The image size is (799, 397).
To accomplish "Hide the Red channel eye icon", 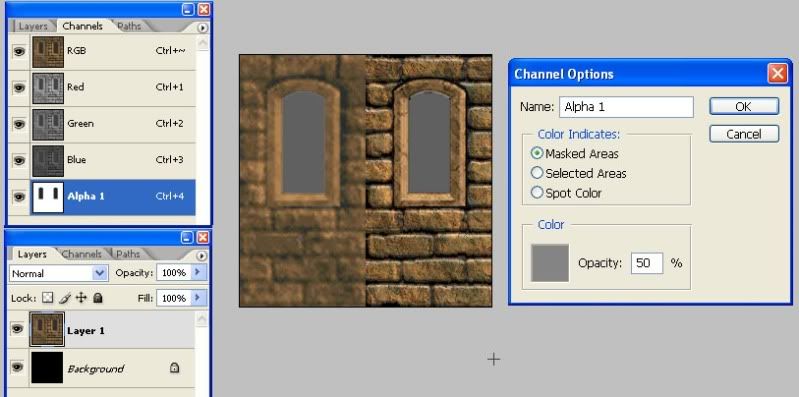I will coord(19,88).
